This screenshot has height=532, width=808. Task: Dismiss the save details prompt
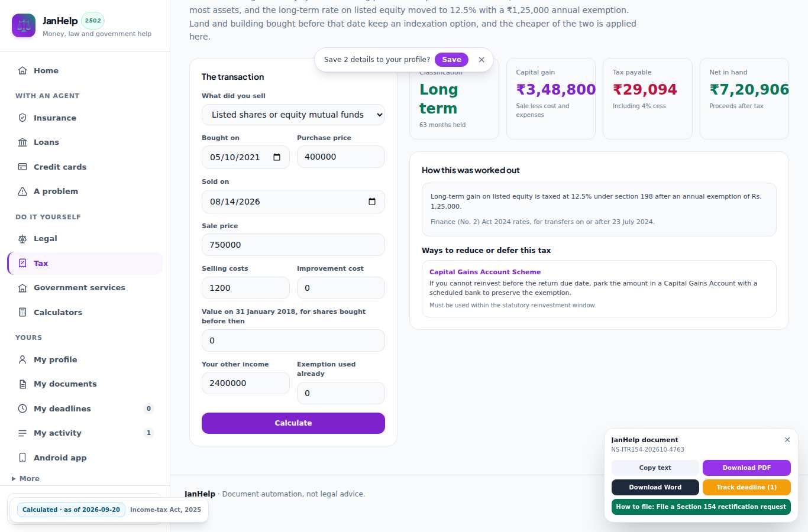pyautogui.click(x=481, y=60)
